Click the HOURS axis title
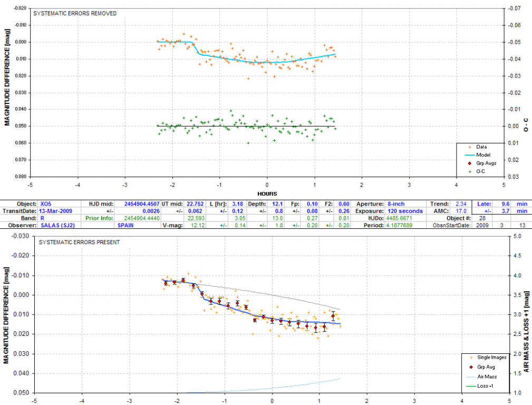 (267, 194)
